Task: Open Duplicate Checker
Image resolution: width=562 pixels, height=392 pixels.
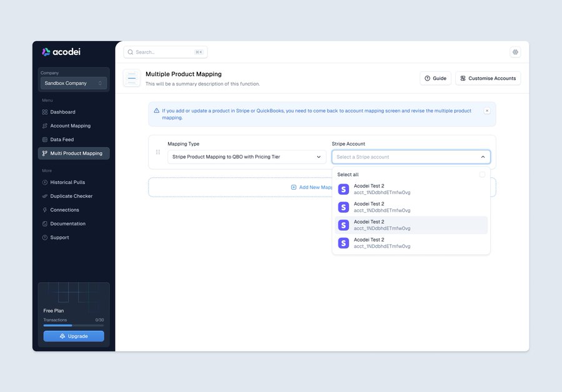Action: coord(74,196)
